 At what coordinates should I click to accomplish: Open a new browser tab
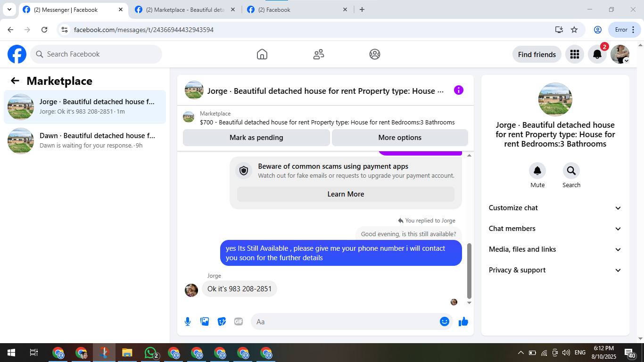(x=362, y=9)
